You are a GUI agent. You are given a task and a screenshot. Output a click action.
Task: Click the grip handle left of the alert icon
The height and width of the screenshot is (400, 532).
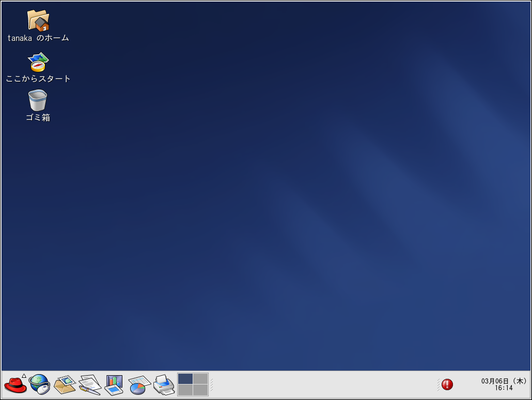tap(439, 384)
